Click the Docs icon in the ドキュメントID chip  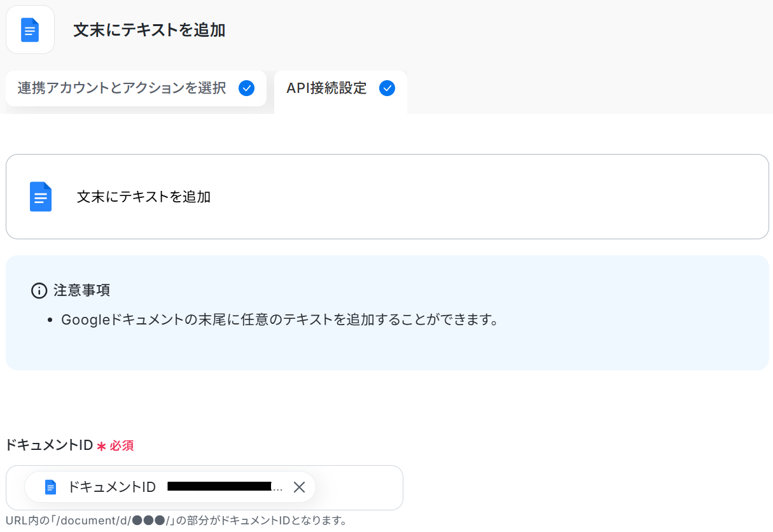50,487
